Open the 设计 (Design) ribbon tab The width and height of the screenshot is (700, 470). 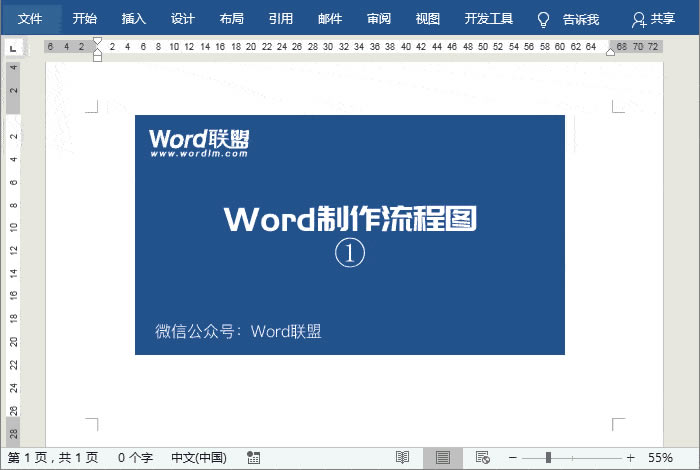[x=182, y=19]
